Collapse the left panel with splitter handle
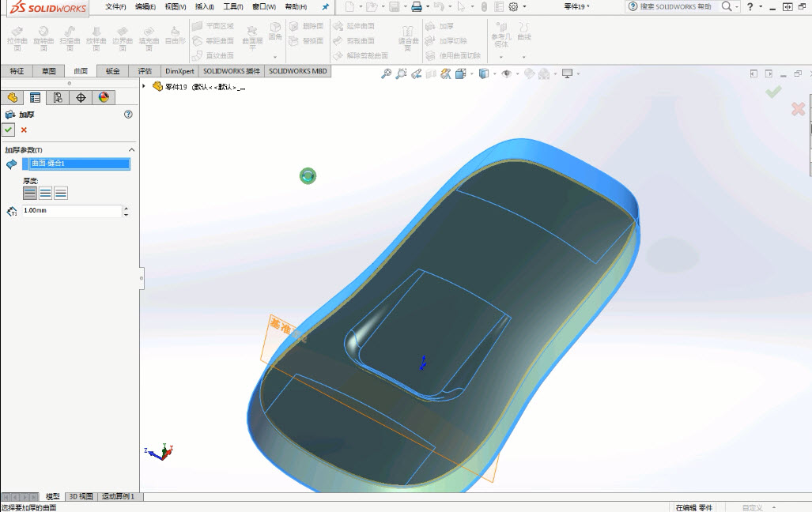The height and width of the screenshot is (512, 812). pos(141,279)
